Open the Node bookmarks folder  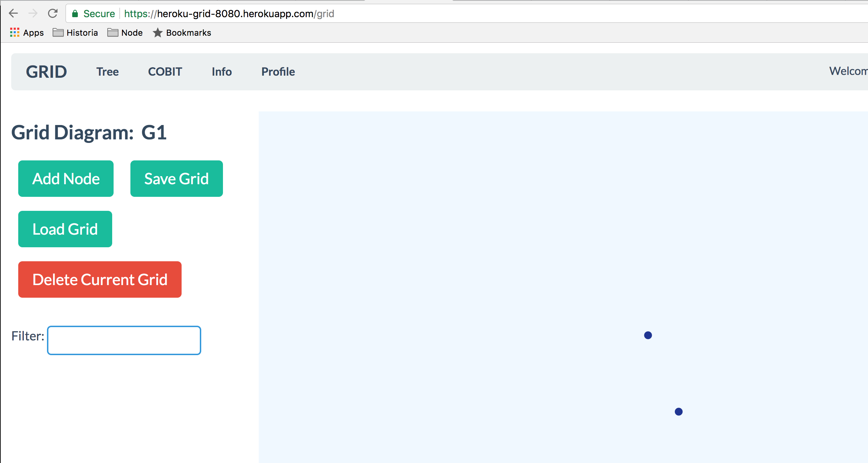coord(125,33)
